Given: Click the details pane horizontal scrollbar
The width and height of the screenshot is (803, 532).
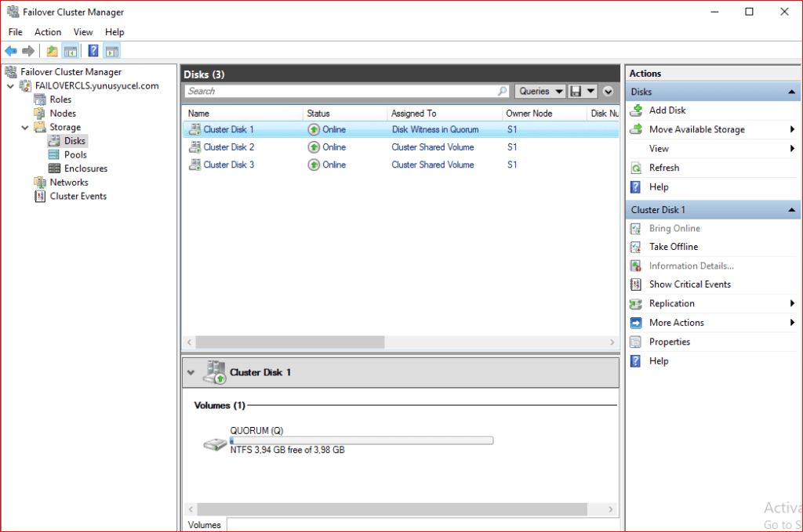Looking at the screenshot, I should click(x=392, y=509).
